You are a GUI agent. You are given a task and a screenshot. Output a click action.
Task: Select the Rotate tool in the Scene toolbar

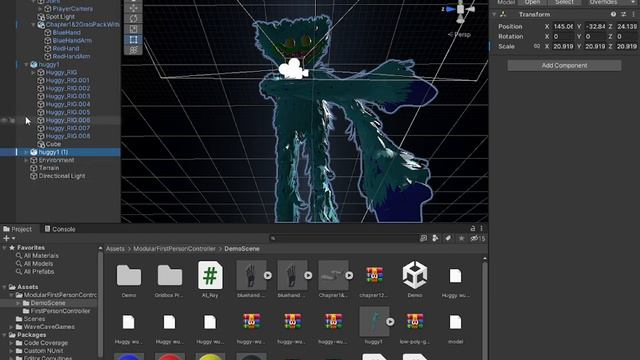point(133,19)
